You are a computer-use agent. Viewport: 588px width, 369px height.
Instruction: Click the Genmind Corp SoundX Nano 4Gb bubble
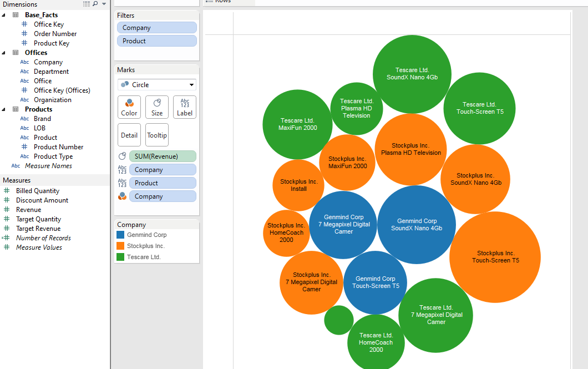point(417,224)
